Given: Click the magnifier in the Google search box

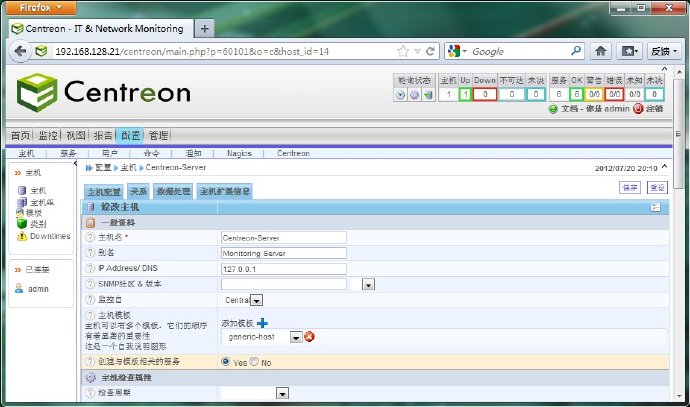Looking at the screenshot, I should tap(576, 51).
